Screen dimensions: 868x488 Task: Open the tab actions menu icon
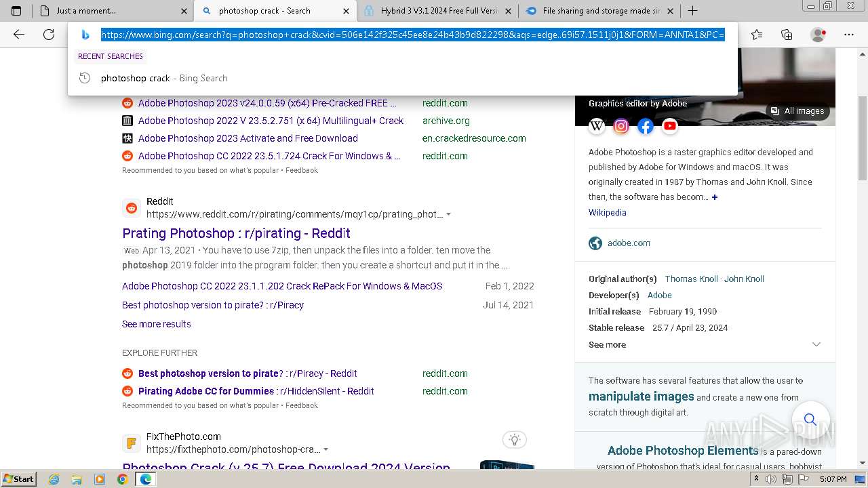point(16,11)
